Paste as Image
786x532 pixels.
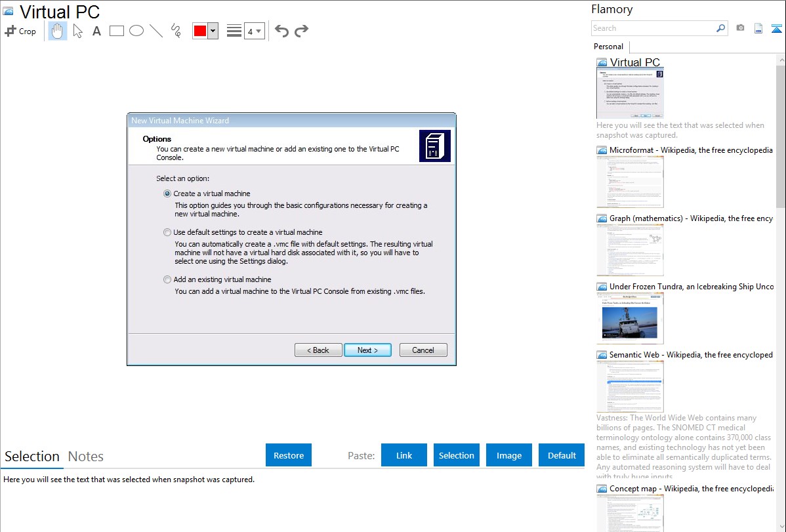coord(508,455)
